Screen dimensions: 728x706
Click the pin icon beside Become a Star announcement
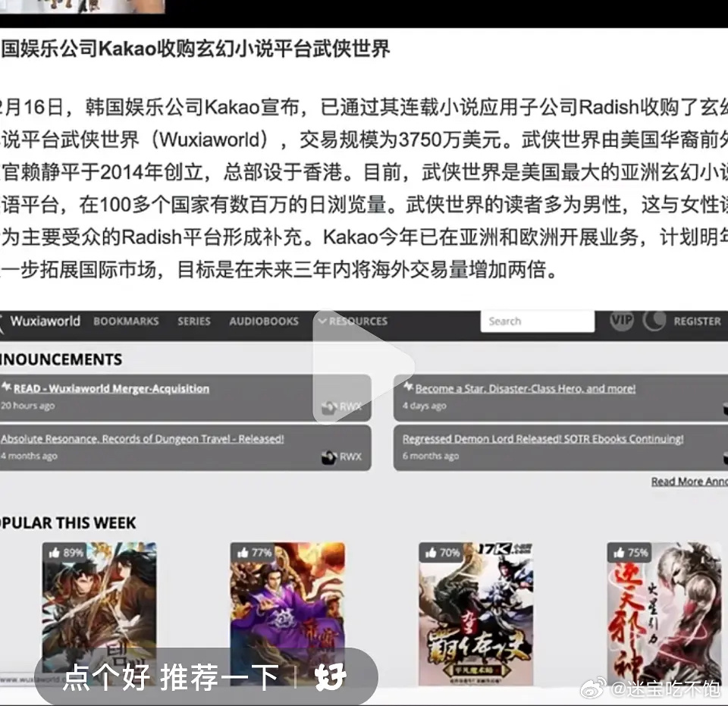tap(408, 387)
